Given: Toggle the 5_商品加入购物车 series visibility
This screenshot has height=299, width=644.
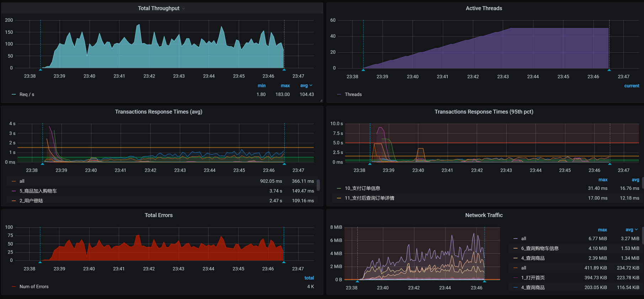Looking at the screenshot, I should (38, 191).
